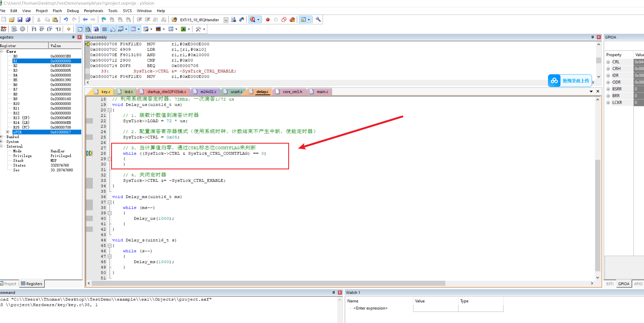Image resolution: width=644 pixels, height=323 pixels.
Task: Click the Save All icon
Action: pyautogui.click(x=28, y=20)
